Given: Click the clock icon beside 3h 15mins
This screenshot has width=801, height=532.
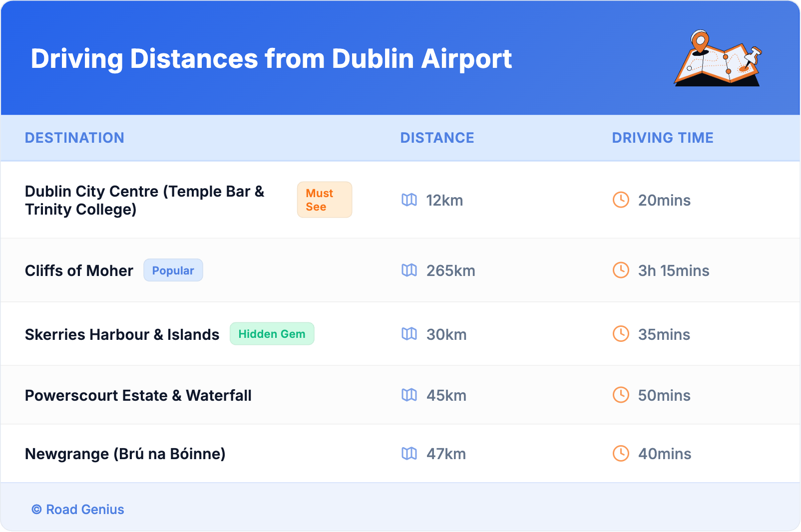Looking at the screenshot, I should tap(621, 270).
